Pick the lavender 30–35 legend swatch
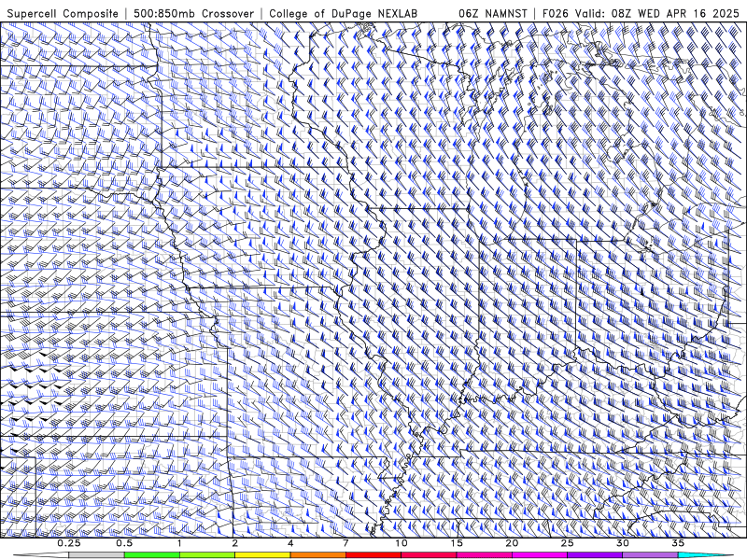This screenshot has width=747, height=560. click(x=650, y=555)
